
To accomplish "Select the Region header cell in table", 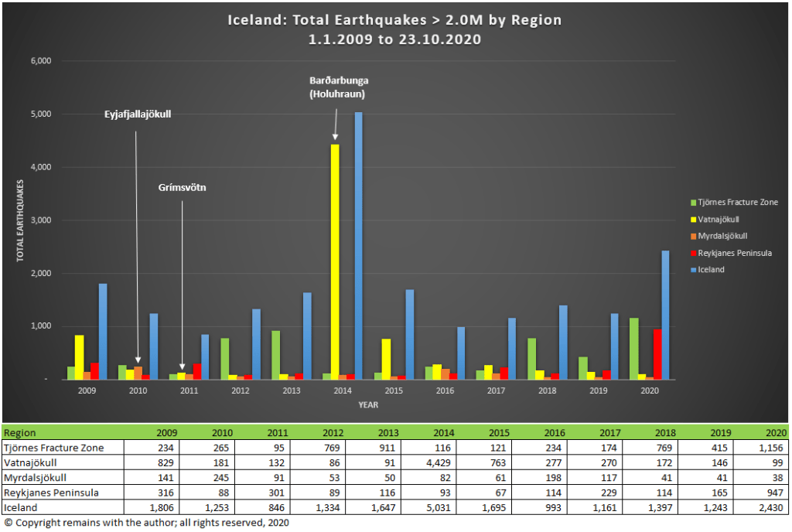I will click(x=21, y=433).
